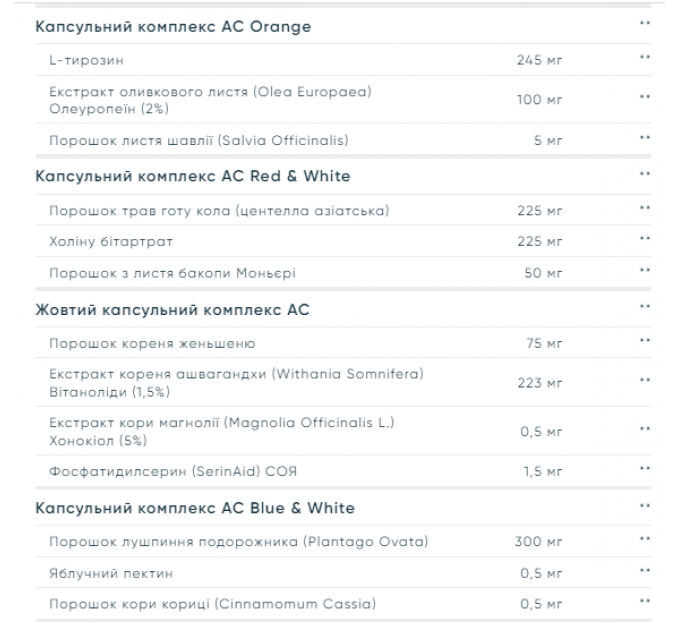680x630 pixels.
Task: Click Екстракт кореня ашвагандхи ingredient text
Action: pyautogui.click(x=236, y=383)
